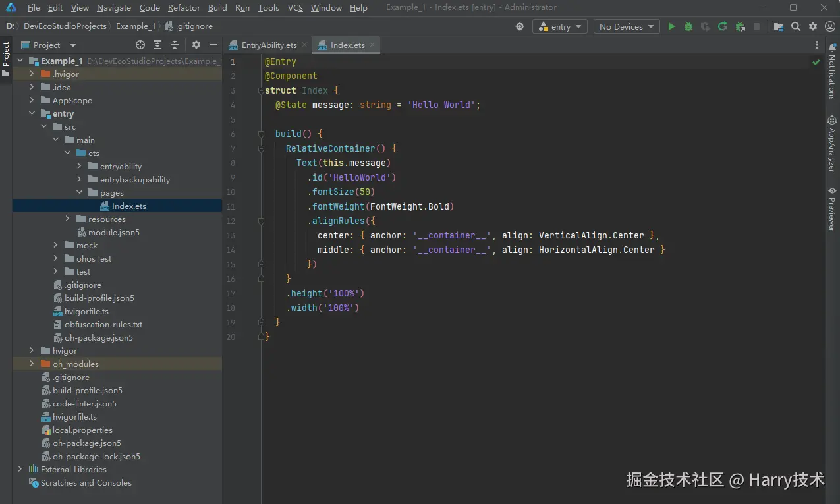Click the Debug bug icon in the toolbar
The width and height of the screenshot is (840, 504).
pyautogui.click(x=688, y=26)
